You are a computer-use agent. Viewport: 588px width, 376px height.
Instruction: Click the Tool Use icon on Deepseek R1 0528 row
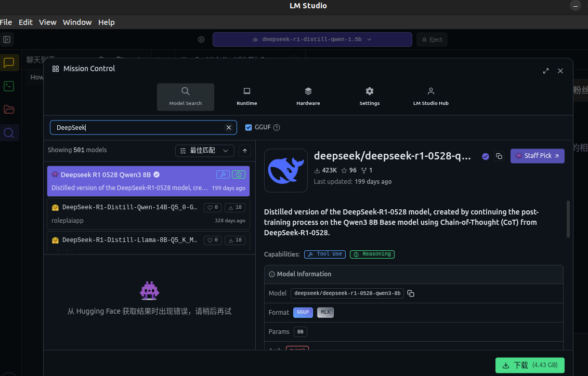coord(223,174)
